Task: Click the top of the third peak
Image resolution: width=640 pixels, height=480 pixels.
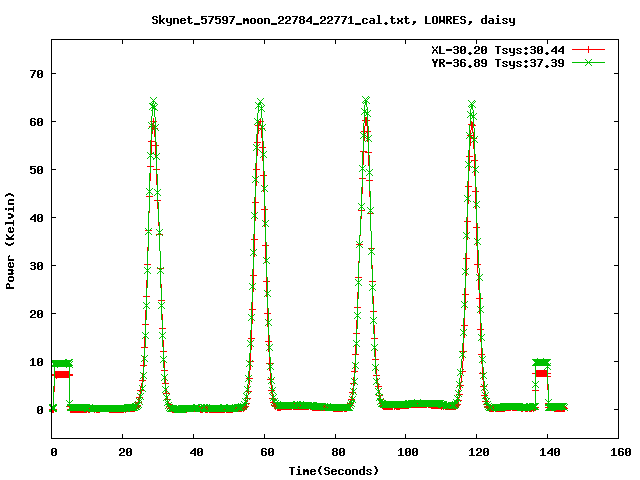Action: [x=366, y=101]
